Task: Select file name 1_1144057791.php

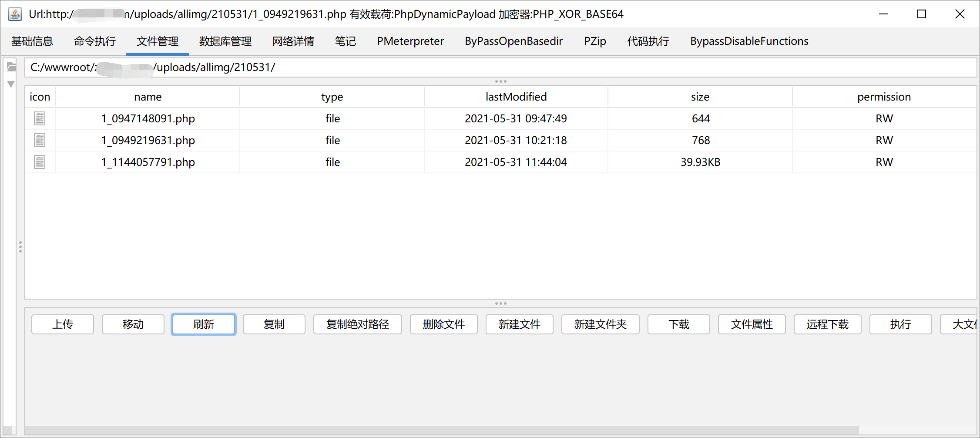Action: point(148,162)
